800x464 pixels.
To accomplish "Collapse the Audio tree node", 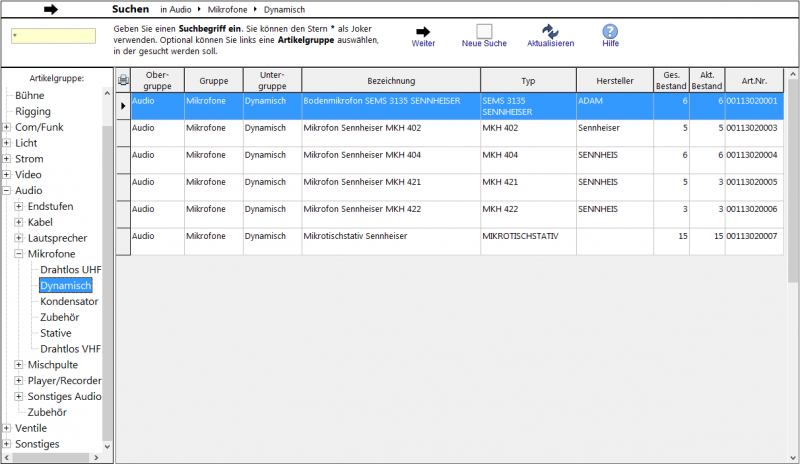I will 7,190.
